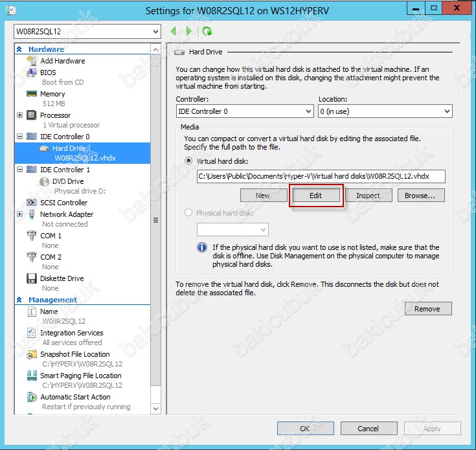Select the Memory tree item

[x=52, y=94]
